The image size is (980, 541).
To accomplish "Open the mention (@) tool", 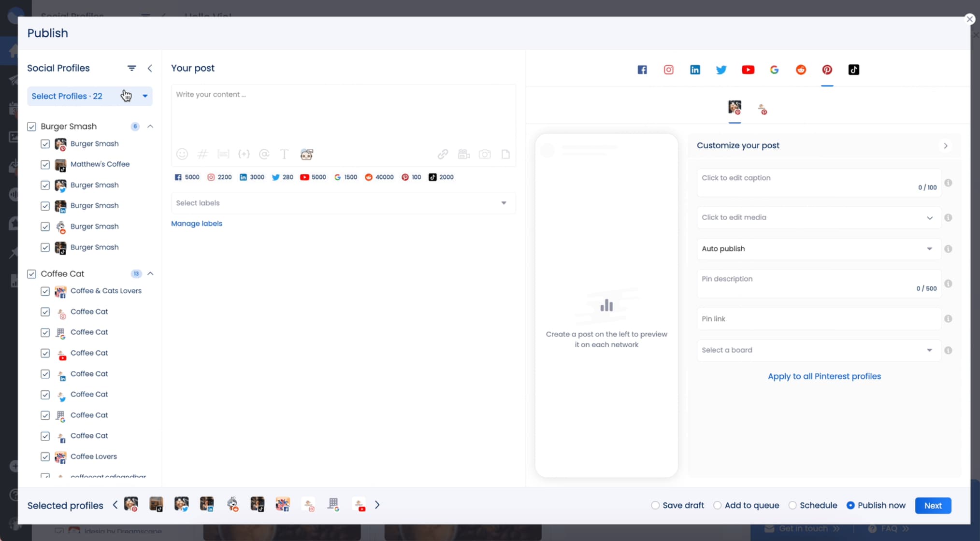I will point(264,154).
